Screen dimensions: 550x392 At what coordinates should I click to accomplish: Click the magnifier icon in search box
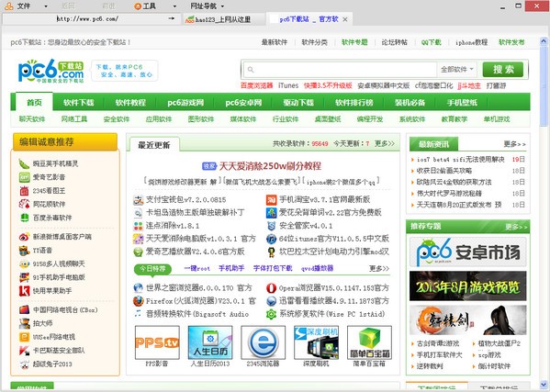(x=251, y=70)
